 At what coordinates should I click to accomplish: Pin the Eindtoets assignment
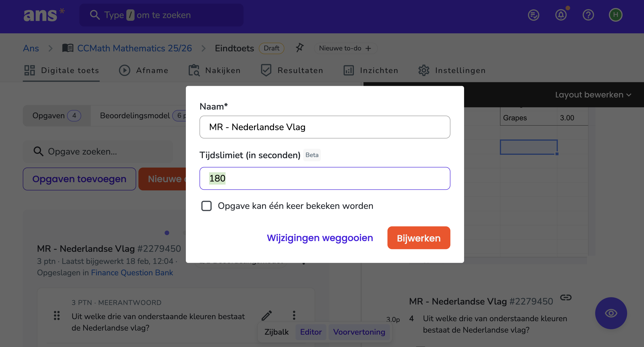299,47
